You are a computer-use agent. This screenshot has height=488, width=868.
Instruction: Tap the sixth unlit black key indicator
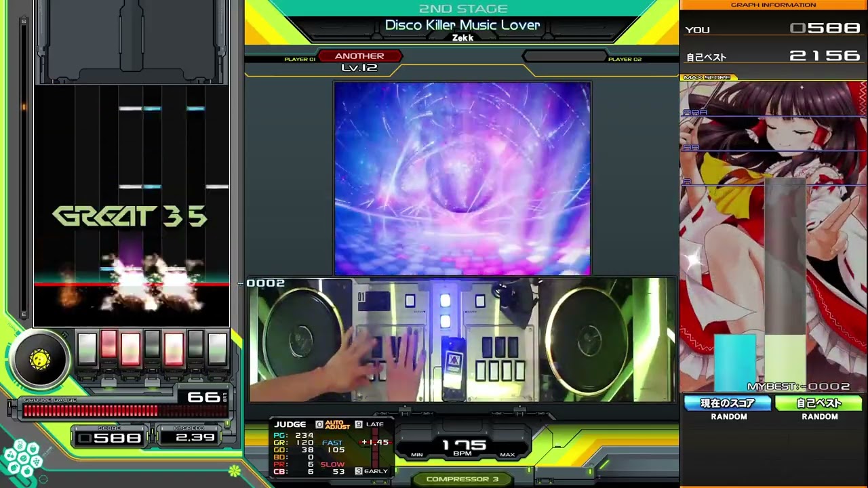pyautogui.click(x=195, y=344)
